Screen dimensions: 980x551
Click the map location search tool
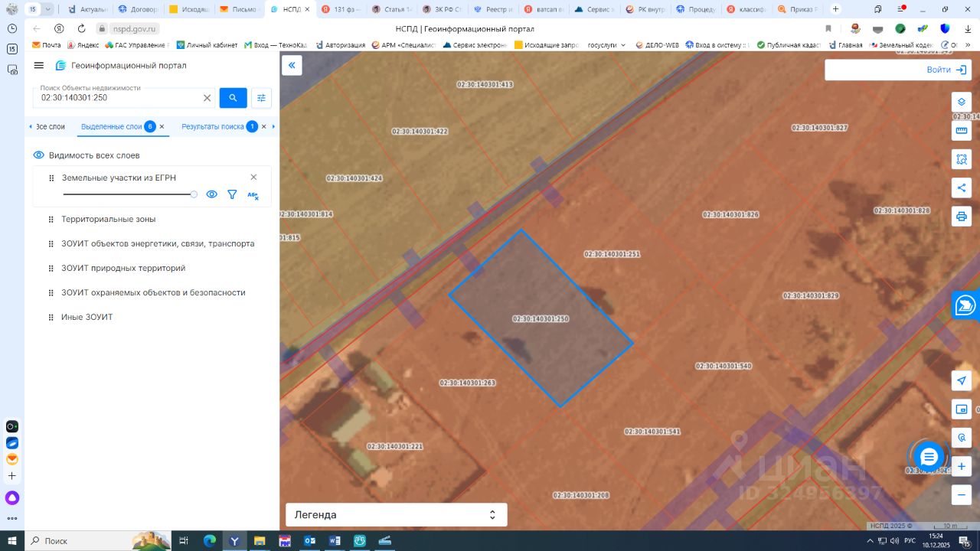tap(962, 438)
